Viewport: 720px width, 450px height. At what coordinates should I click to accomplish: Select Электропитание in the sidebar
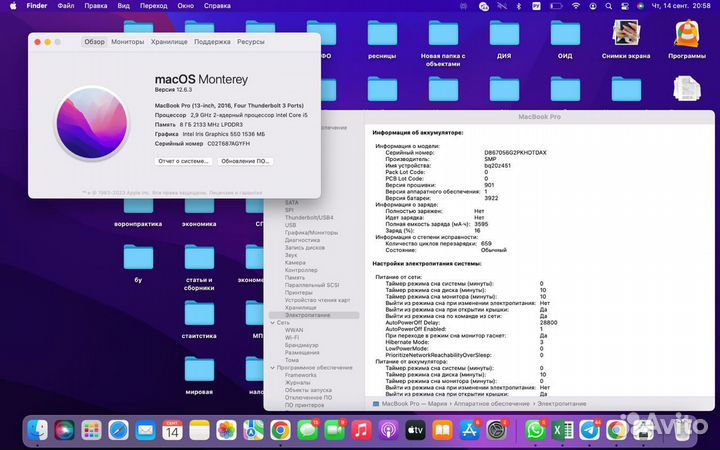point(314,315)
